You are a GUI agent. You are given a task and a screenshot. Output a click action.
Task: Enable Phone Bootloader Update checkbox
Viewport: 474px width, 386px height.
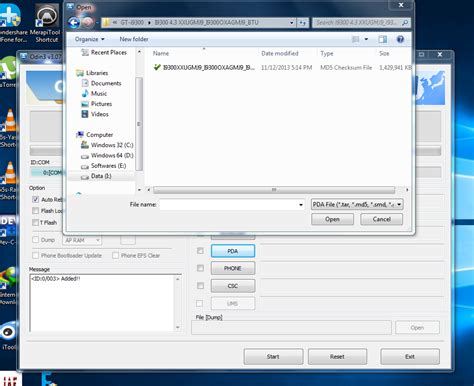[x=35, y=255]
